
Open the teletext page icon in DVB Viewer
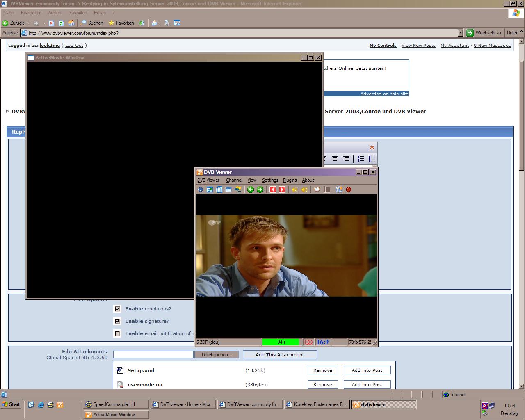(x=228, y=189)
